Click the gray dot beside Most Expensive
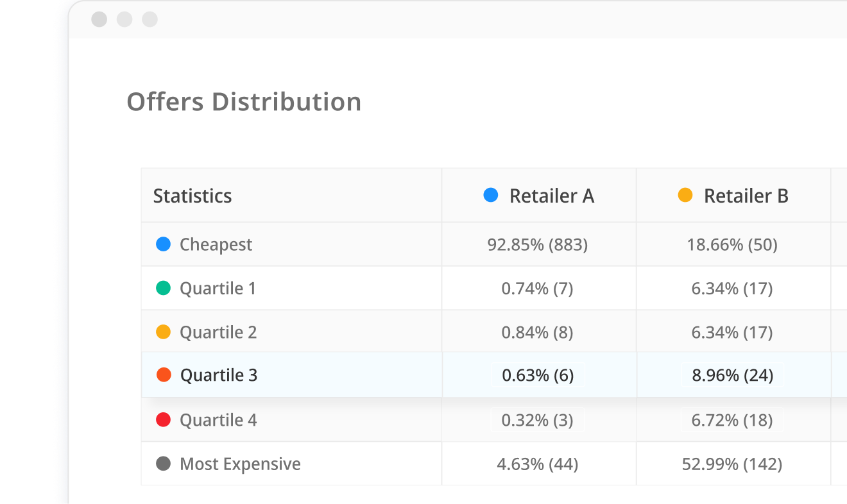This screenshot has height=504, width=847. coord(162,464)
